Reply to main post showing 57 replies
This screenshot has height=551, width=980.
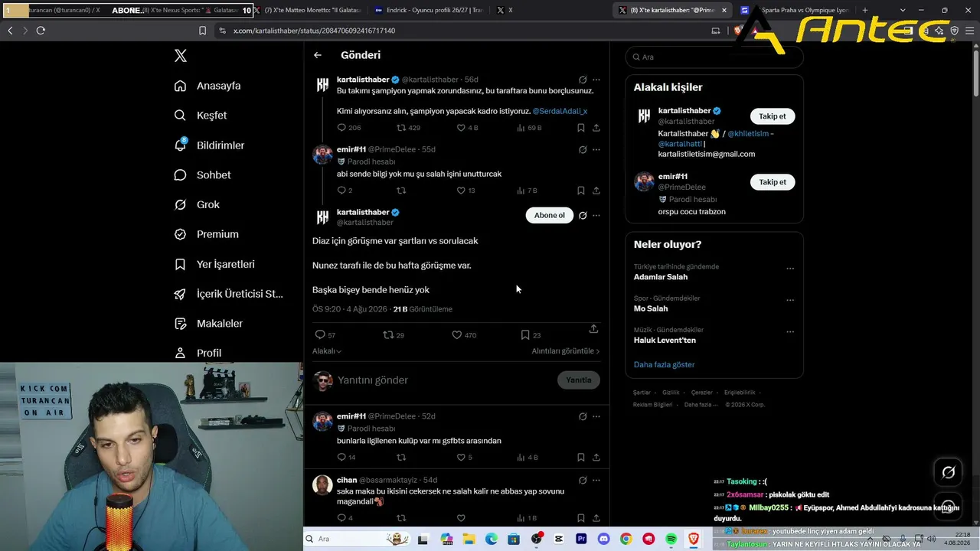[325, 335]
